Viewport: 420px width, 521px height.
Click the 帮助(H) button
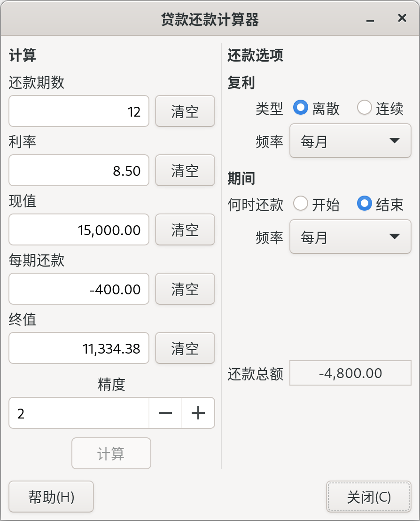51,497
